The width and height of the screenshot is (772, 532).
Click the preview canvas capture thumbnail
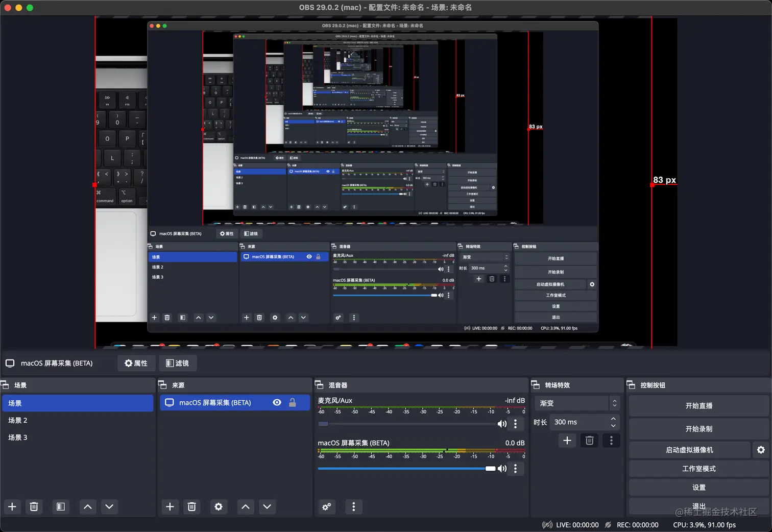pos(386,182)
